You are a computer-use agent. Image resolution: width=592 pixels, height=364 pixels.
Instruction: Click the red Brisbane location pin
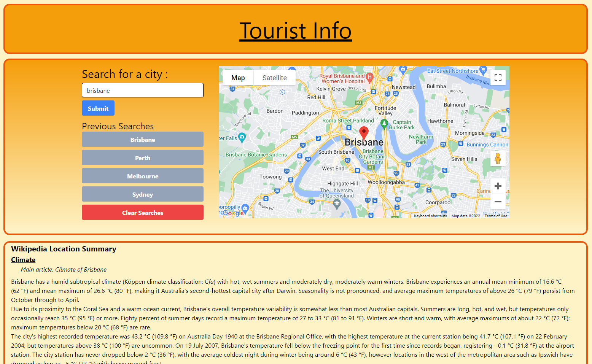pyautogui.click(x=364, y=134)
